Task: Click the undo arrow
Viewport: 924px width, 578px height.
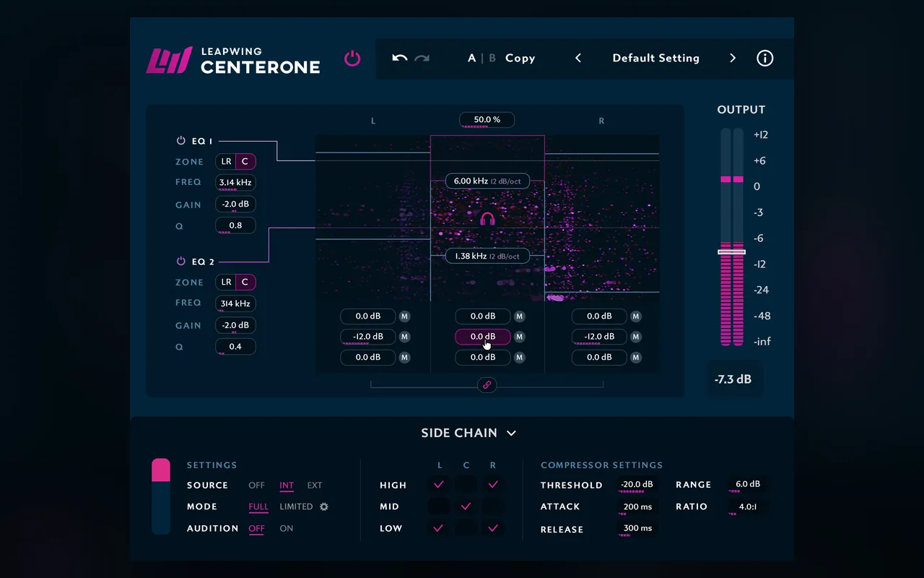Action: point(400,58)
